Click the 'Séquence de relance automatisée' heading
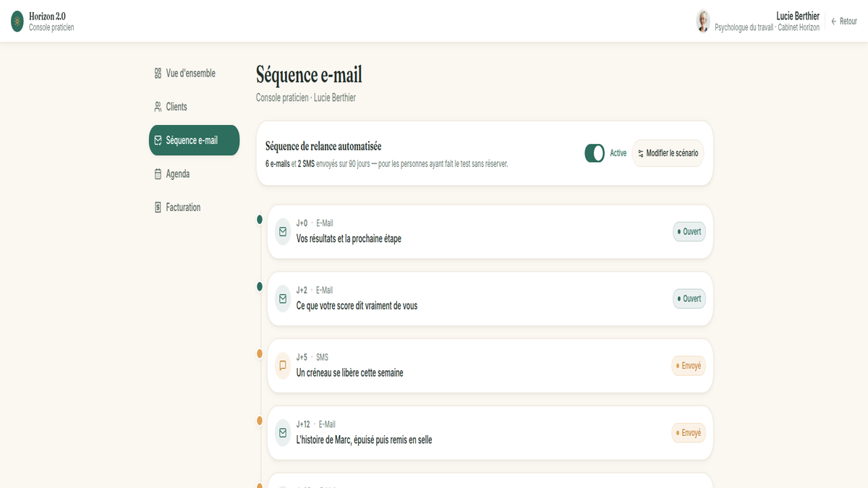The image size is (868, 488). click(x=323, y=146)
